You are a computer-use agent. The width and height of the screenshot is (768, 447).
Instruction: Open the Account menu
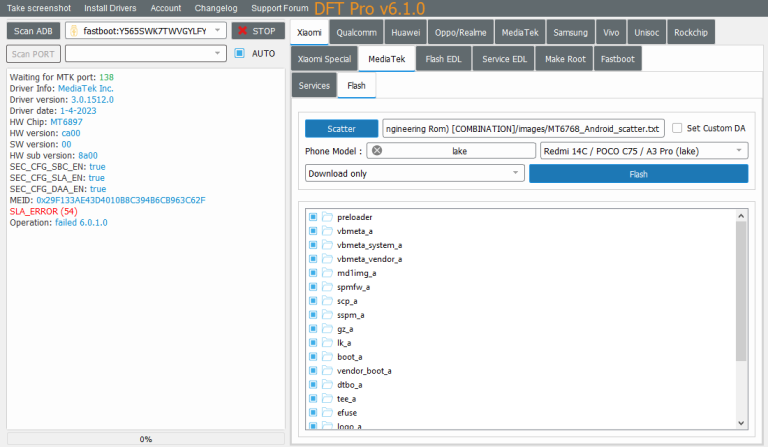point(166,8)
